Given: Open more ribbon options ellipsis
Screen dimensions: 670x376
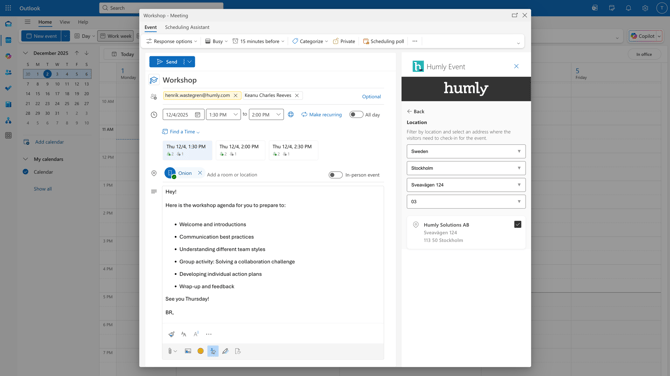Looking at the screenshot, I should 415,41.
